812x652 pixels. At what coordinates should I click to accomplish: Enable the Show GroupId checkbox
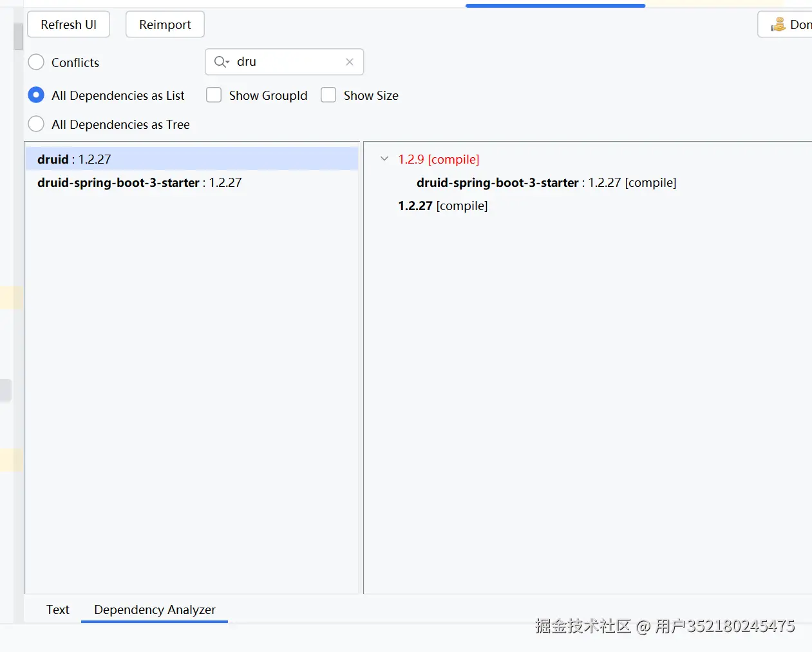coord(214,95)
